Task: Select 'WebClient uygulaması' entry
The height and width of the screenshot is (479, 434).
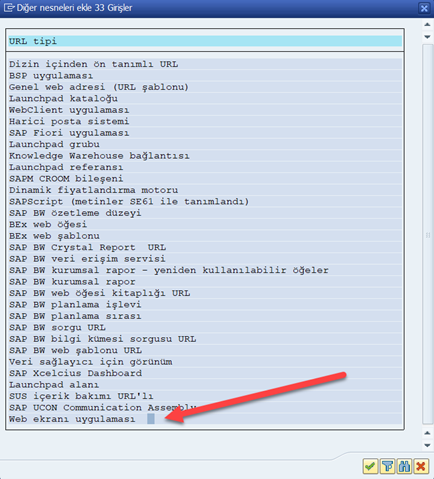Action: click(205, 110)
